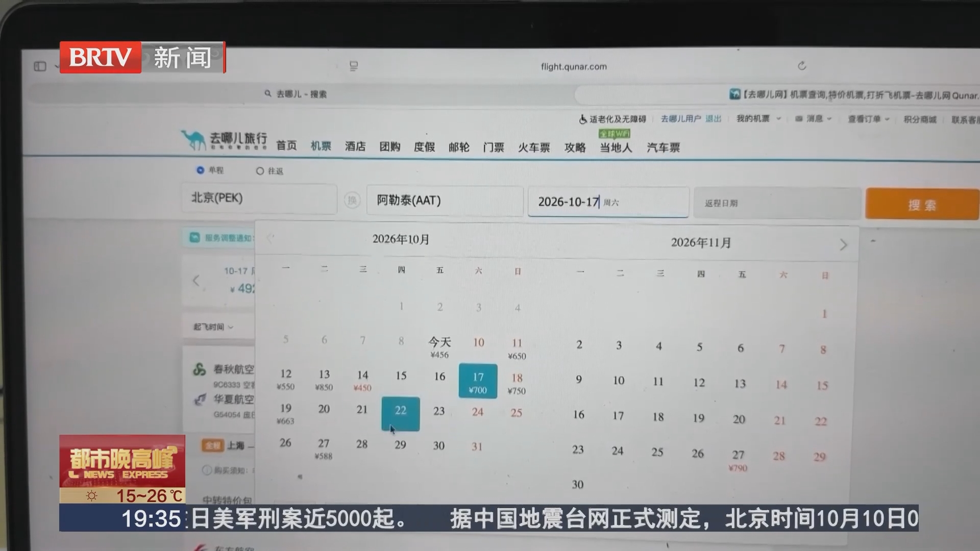The image size is (980, 551).
Task: Click the service adjustment notice icon
Action: [x=194, y=237]
